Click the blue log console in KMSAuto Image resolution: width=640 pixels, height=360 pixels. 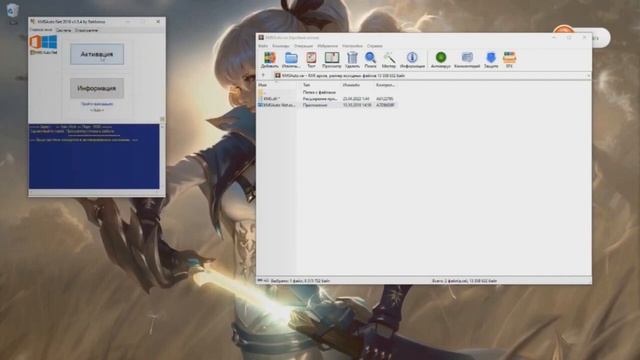[94, 156]
